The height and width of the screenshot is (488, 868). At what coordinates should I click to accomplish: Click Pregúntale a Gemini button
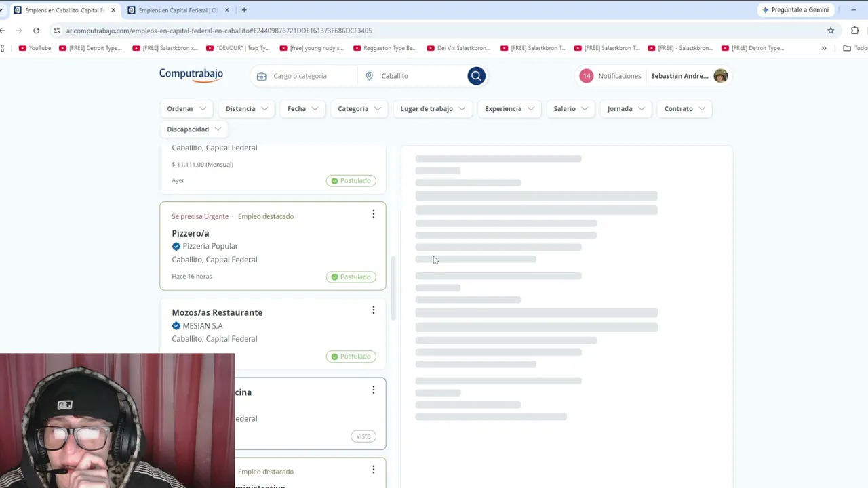click(x=795, y=10)
